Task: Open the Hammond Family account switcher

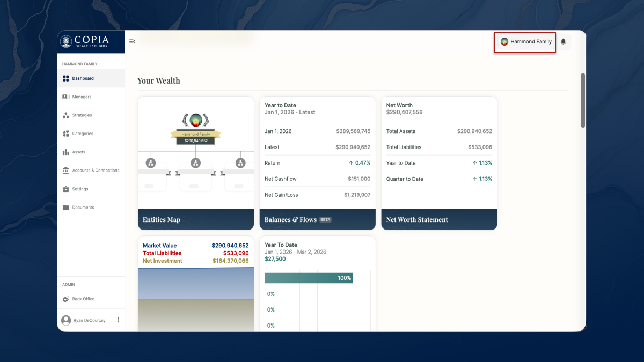Action: coord(525,42)
